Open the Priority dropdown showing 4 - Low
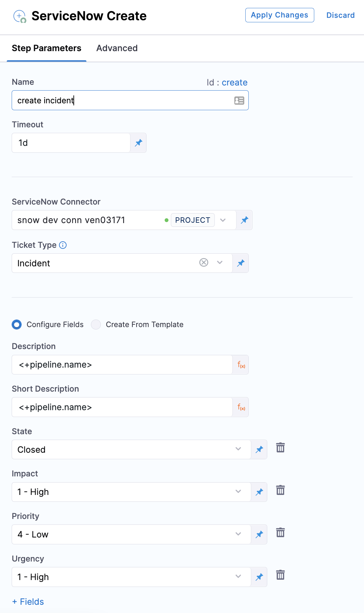364x613 pixels. 238,534
